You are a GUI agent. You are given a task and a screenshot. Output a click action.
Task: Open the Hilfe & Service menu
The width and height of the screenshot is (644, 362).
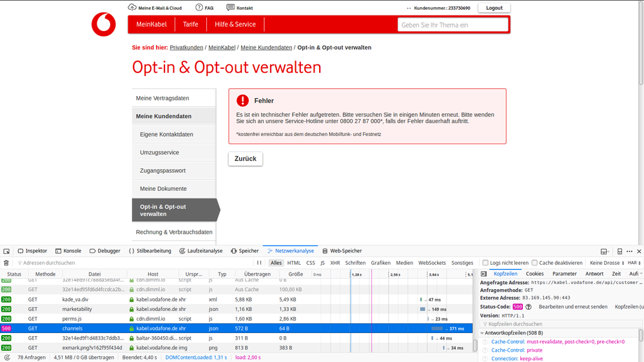[235, 24]
